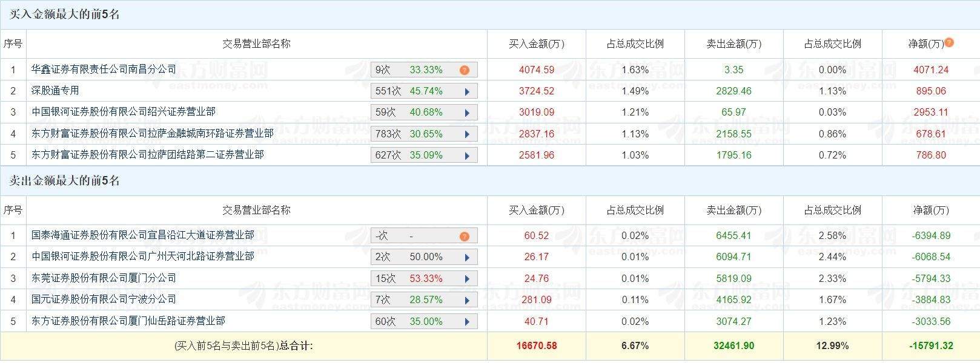Open 东方财富证券拉萨团结路第二证券营业部 link
The height and width of the screenshot is (363, 980).
[x=147, y=155]
